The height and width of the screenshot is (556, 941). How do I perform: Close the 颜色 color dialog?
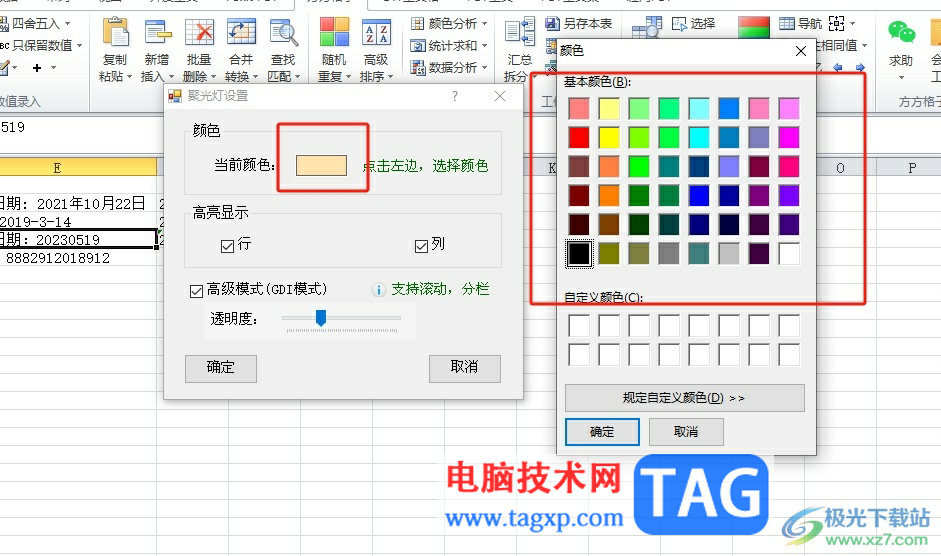coord(801,51)
